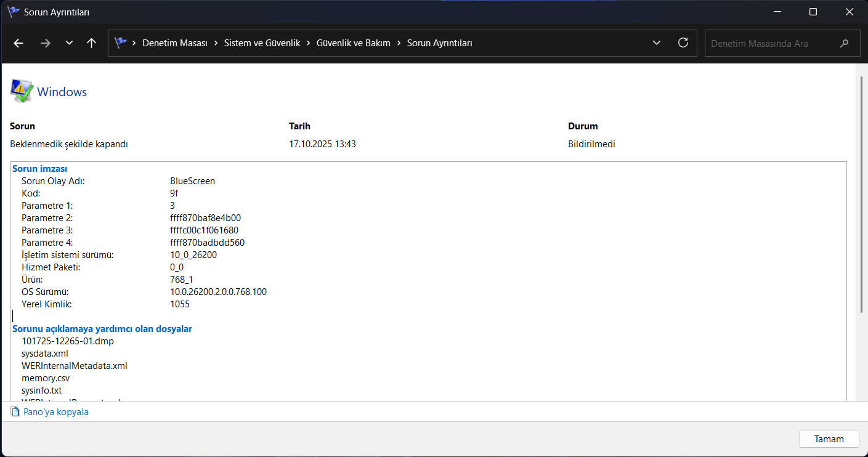The height and width of the screenshot is (457, 868).
Task: Click the Sorunu açıklamaya yardımcı olan dosyalar heading
Action: [102, 329]
